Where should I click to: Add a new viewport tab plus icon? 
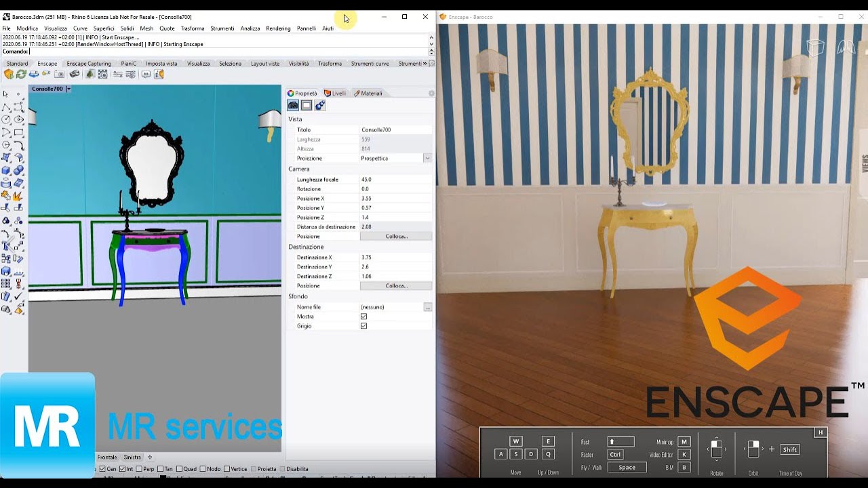[x=150, y=457]
